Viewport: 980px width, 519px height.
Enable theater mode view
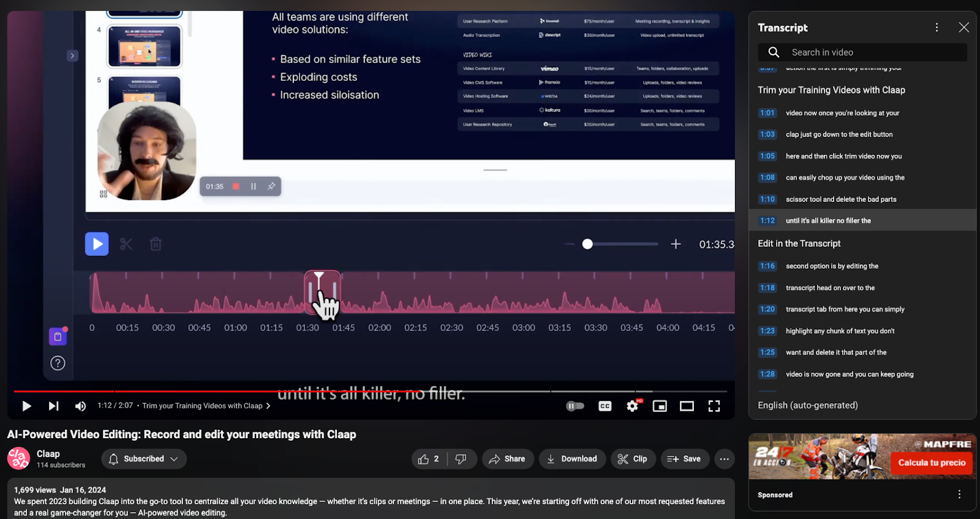tap(687, 406)
